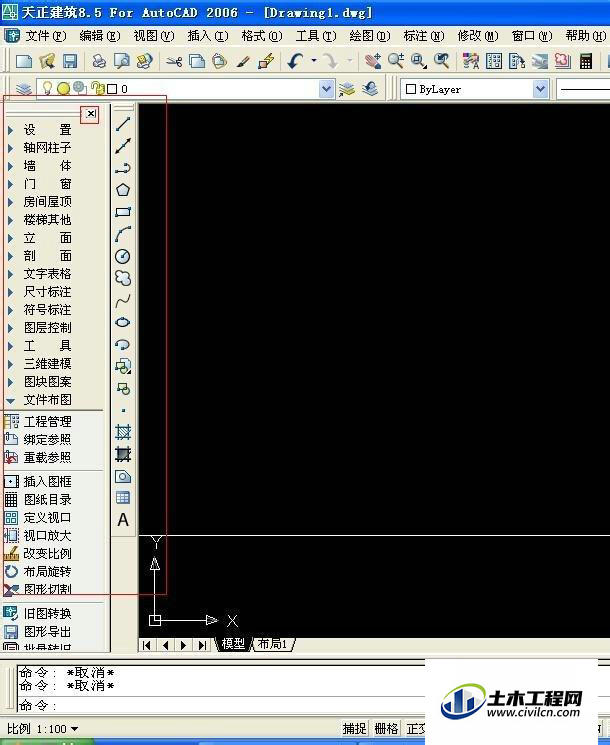Click the New drawing icon

[x=24, y=61]
